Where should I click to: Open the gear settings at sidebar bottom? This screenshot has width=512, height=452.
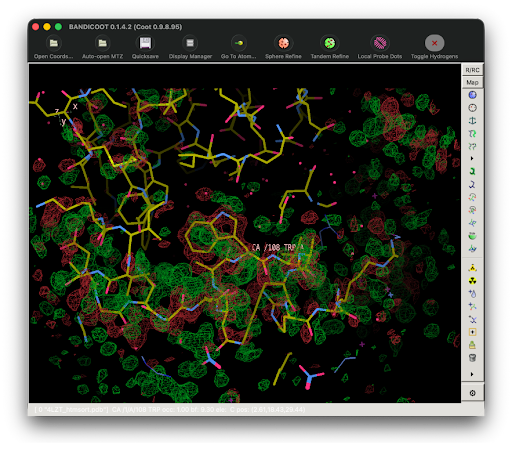[x=472, y=393]
